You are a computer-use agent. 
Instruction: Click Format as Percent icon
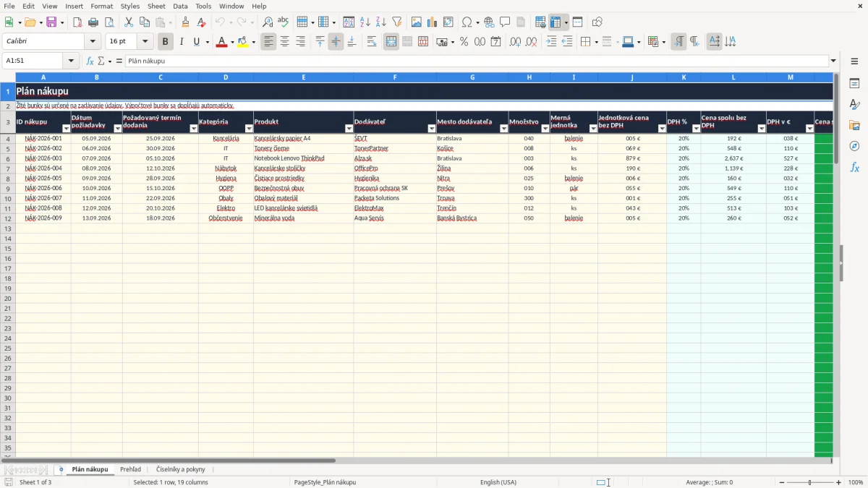click(x=464, y=42)
